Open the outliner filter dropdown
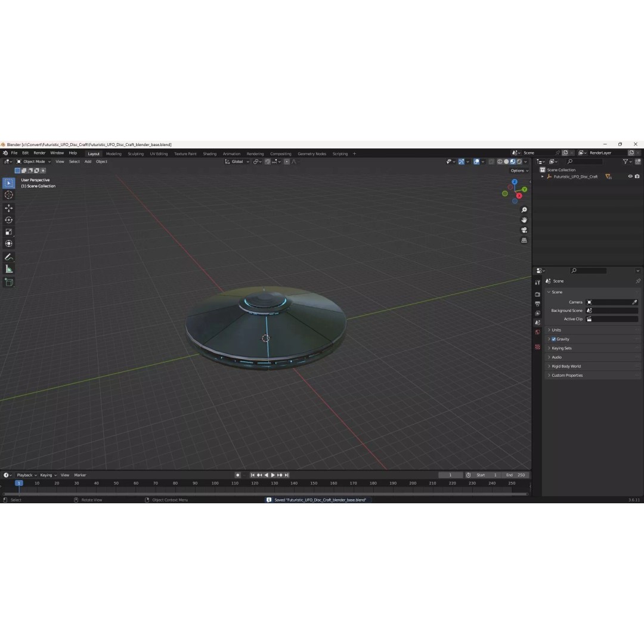This screenshot has width=644, height=644. pos(627,162)
